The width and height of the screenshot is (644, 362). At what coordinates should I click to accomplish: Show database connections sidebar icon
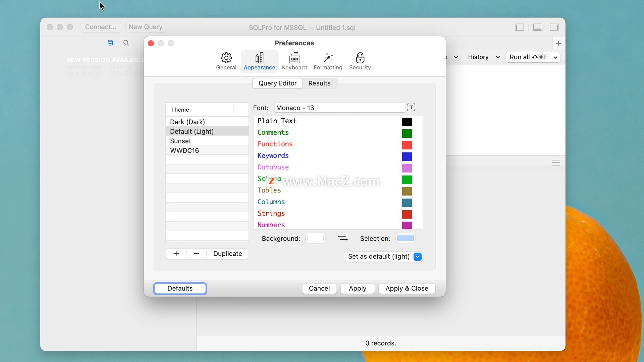tap(110, 43)
